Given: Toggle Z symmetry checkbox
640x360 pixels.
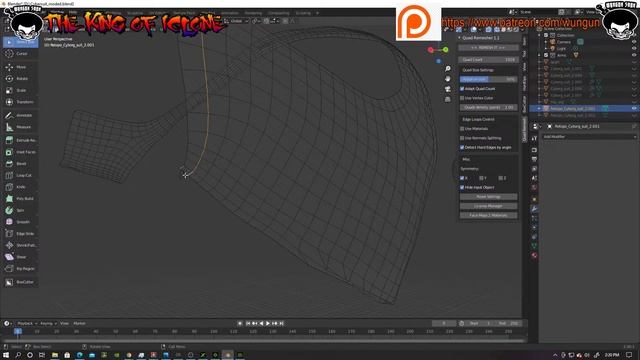Looking at the screenshot, I should [x=500, y=178].
